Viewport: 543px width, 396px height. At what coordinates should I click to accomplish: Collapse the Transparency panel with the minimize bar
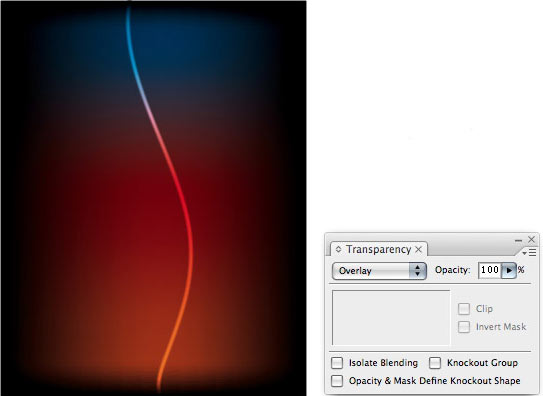point(518,240)
